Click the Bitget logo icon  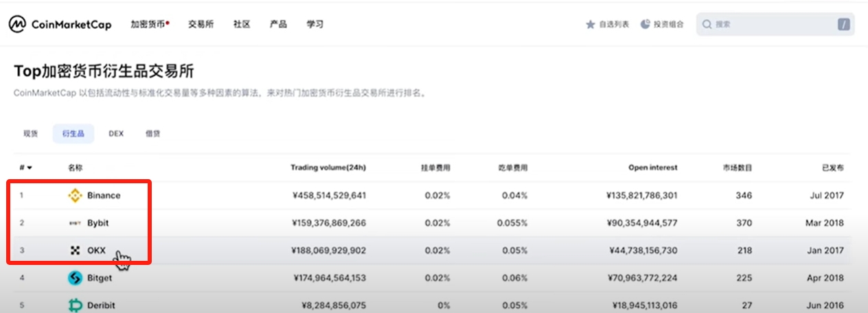click(x=75, y=278)
